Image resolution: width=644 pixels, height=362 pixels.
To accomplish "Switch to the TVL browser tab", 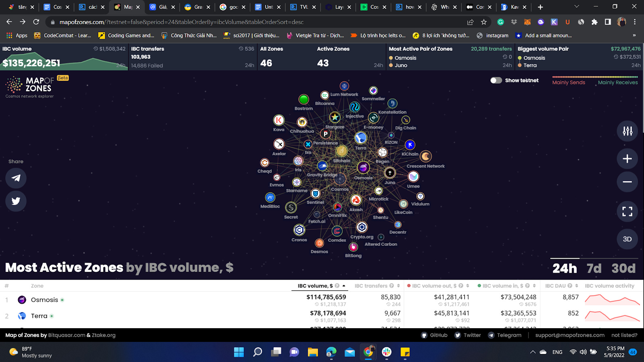I will click(303, 7).
